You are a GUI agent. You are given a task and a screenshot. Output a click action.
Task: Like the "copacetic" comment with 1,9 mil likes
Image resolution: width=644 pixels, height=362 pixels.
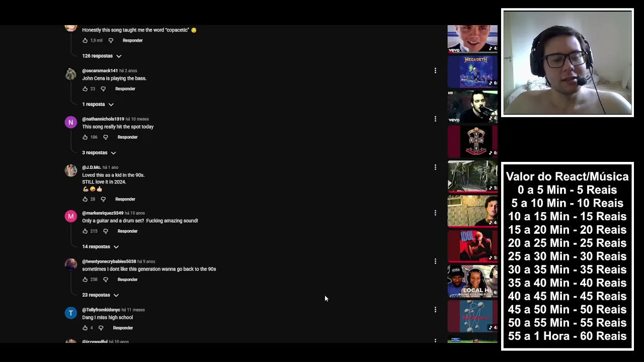coord(85,40)
